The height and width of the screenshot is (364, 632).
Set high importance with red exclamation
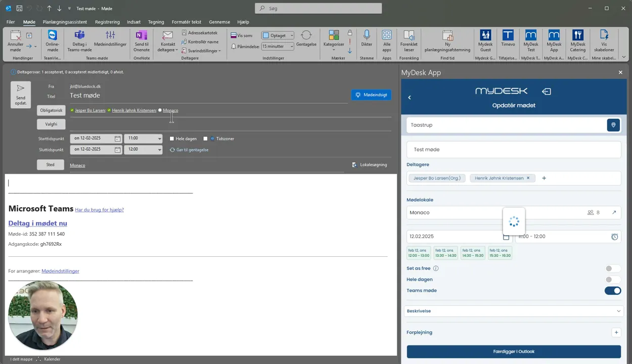[349, 42]
